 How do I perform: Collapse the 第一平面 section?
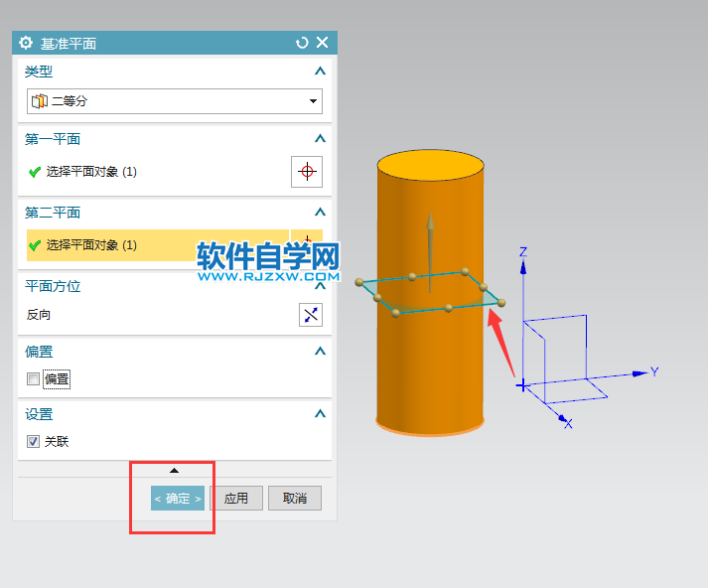320,139
